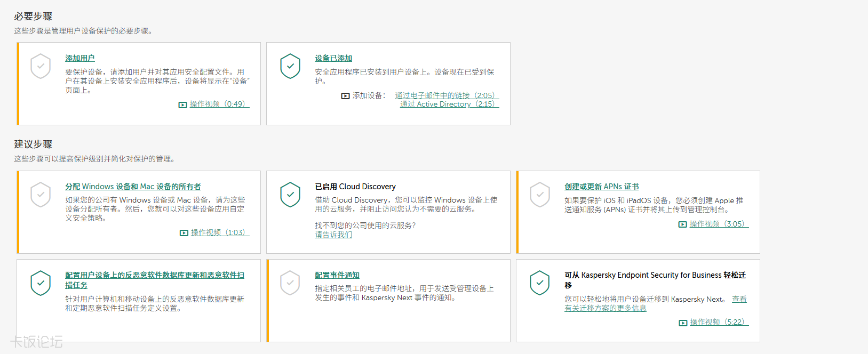
Task: Play the 操作视频 (1:03) tutorial
Action: [220, 232]
